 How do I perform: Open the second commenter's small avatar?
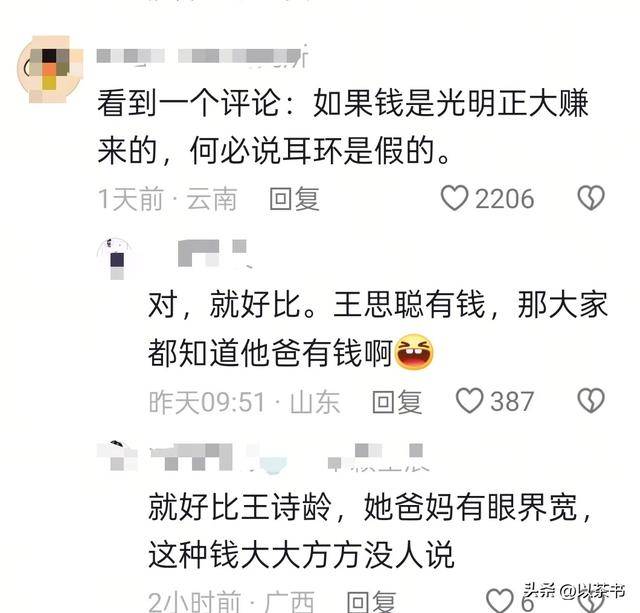116,259
